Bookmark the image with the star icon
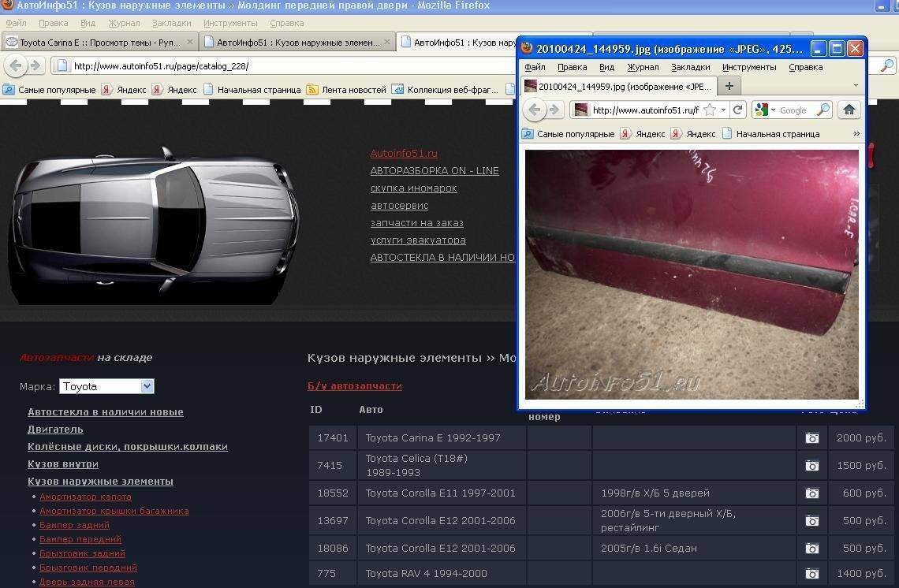899x588 pixels. tap(709, 110)
